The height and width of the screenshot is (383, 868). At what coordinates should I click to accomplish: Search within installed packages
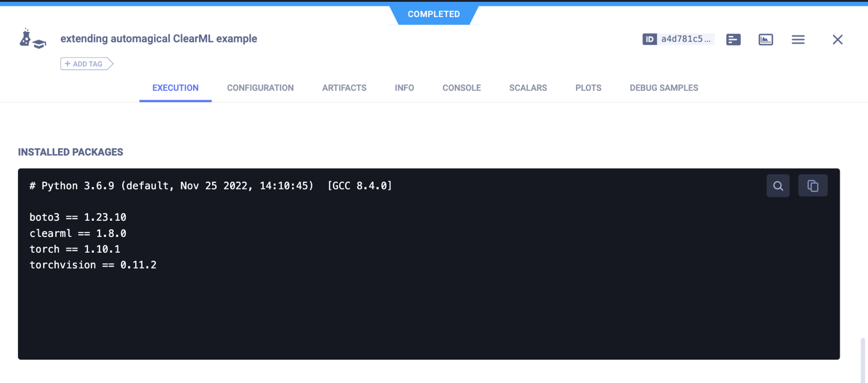778,186
